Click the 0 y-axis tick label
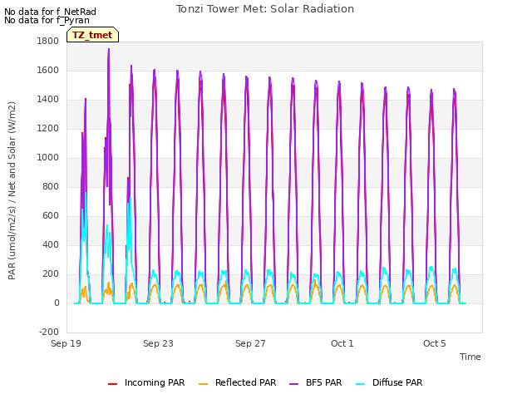 tap(57, 303)
